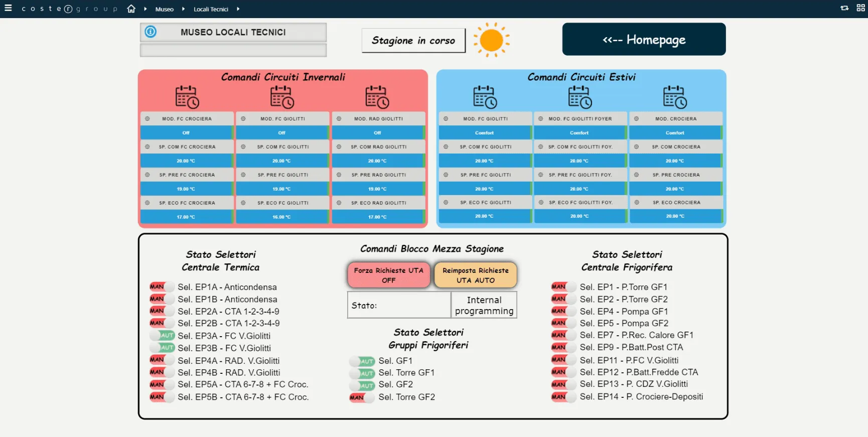The height and width of the screenshot is (437, 868).
Task: Open schedule calendar above MOD. RAD GIOLITTI
Action: point(377,97)
